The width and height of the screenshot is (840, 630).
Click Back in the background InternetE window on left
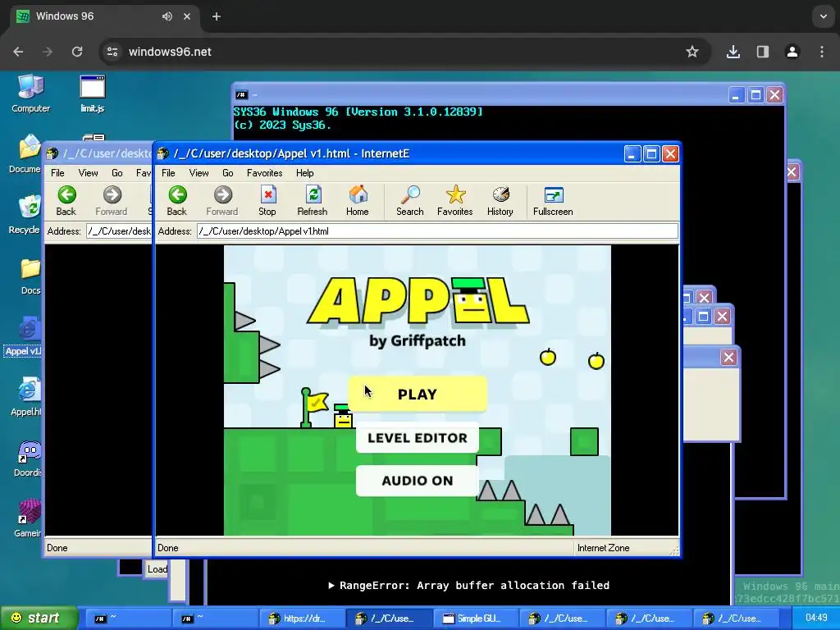(x=66, y=201)
